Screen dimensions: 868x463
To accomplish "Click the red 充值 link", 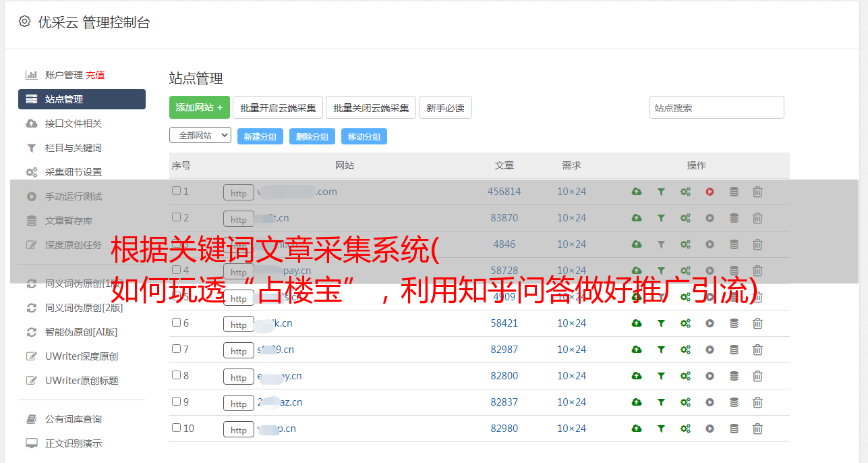I will coord(95,75).
